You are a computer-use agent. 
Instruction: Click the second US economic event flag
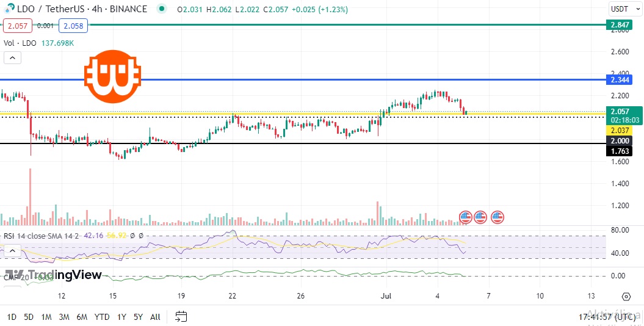coord(480,217)
